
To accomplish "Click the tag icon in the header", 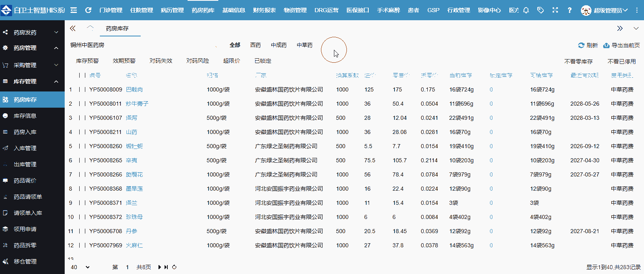I will pyautogui.click(x=541, y=10).
